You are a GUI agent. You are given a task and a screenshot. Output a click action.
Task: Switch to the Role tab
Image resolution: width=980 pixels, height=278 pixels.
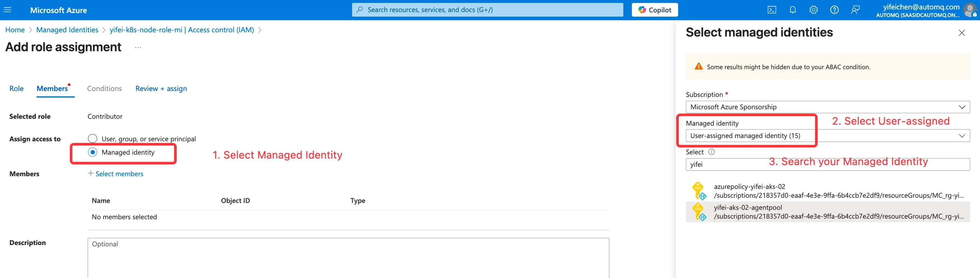[16, 88]
